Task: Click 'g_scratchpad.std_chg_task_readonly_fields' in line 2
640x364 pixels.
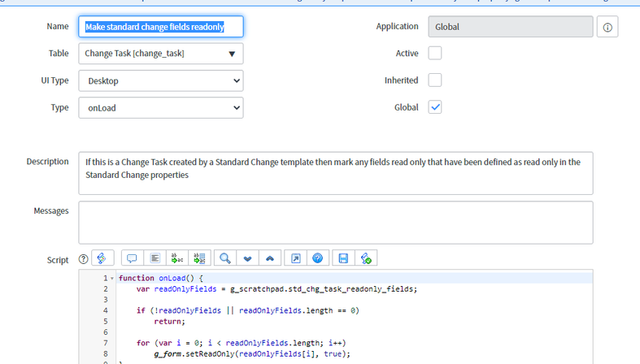Action: coord(324,289)
